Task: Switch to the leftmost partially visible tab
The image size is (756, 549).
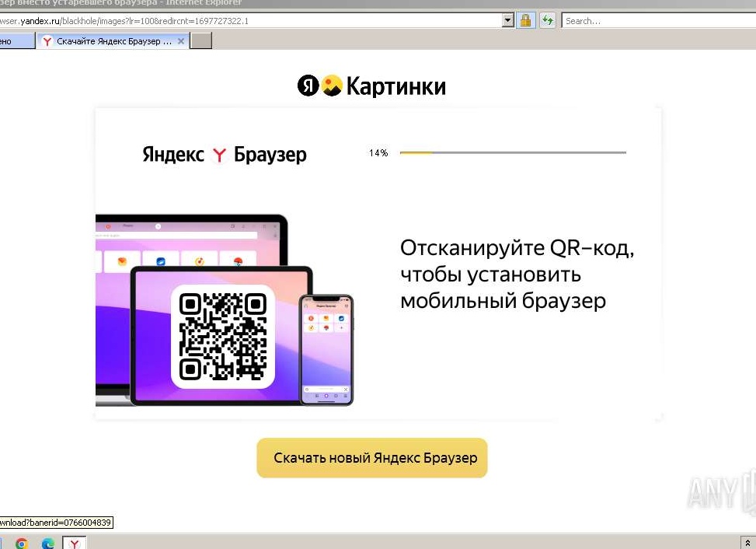Action: tap(17, 41)
